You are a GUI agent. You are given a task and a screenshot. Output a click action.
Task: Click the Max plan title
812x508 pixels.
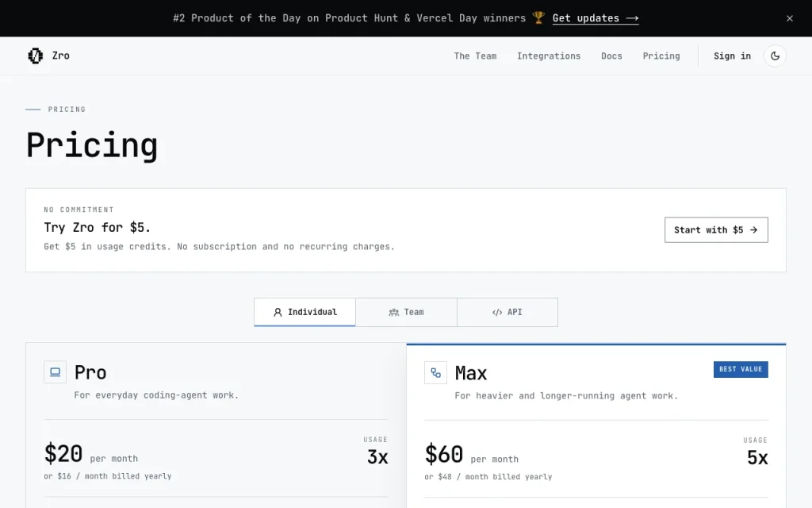(471, 373)
